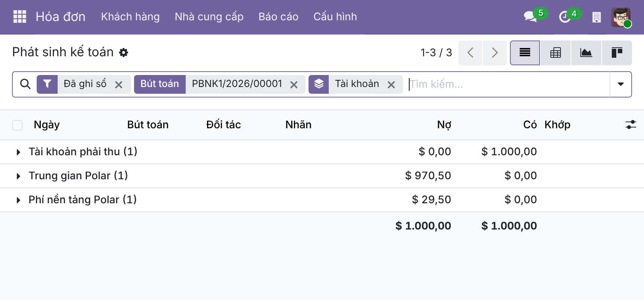644x300 pixels.
Task: Switch to pivot table view
Action: click(x=556, y=52)
